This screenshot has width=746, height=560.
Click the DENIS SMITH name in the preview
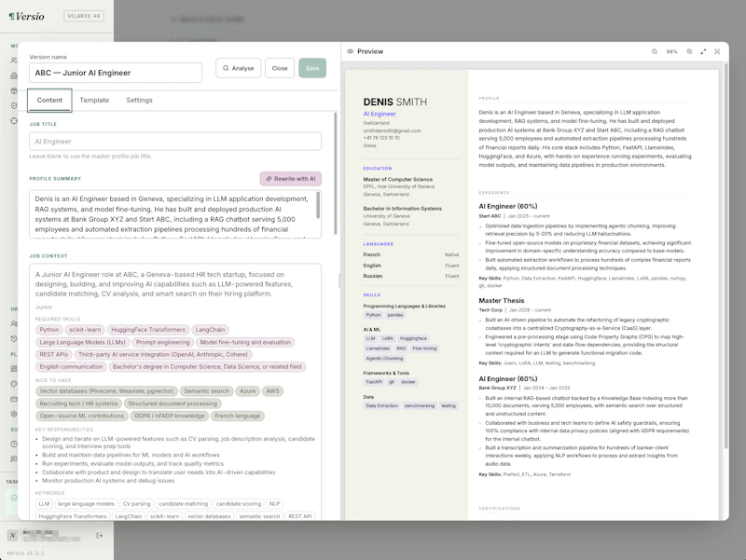[x=394, y=102]
